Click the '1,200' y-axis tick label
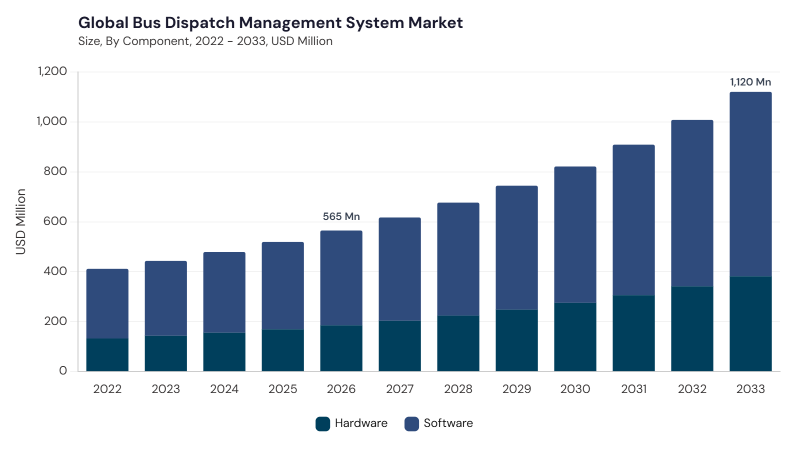Screen dimensions: 800x450 coord(52,71)
